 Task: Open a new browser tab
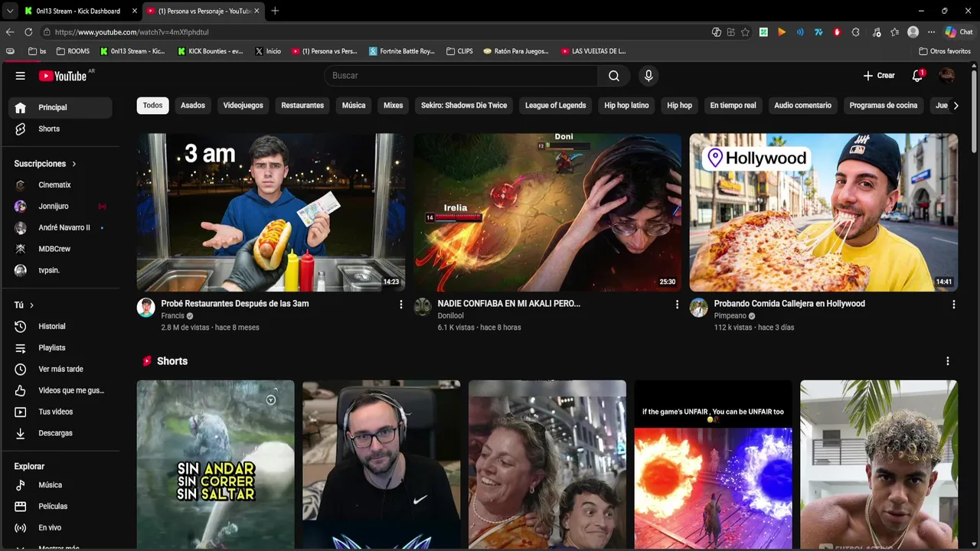point(275,11)
